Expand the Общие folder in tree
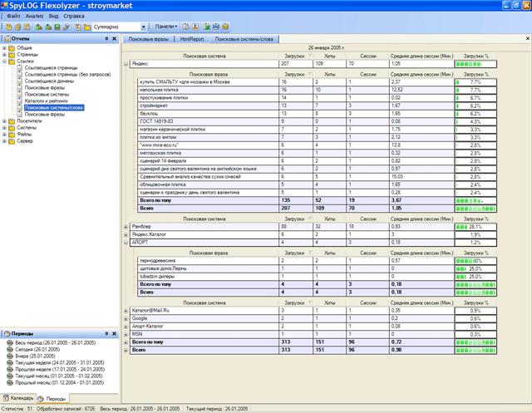Screen dimensions: 532x413 point(4,48)
